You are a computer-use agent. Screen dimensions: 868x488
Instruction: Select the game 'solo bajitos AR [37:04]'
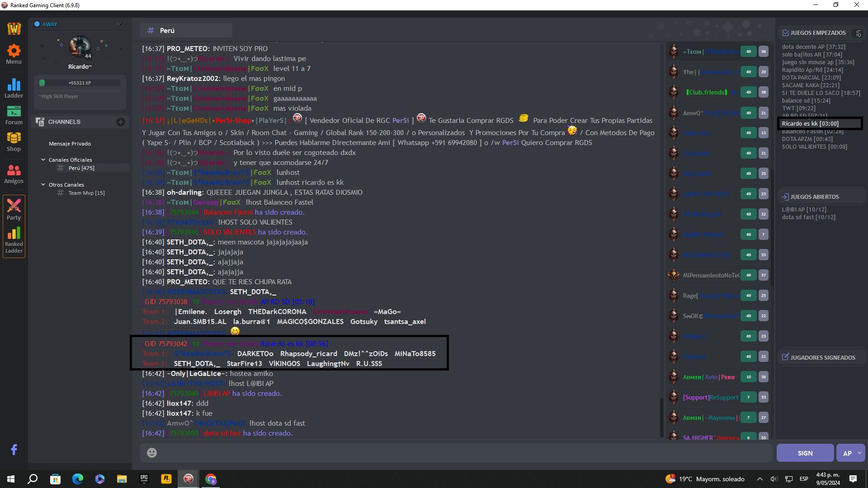tap(812, 54)
